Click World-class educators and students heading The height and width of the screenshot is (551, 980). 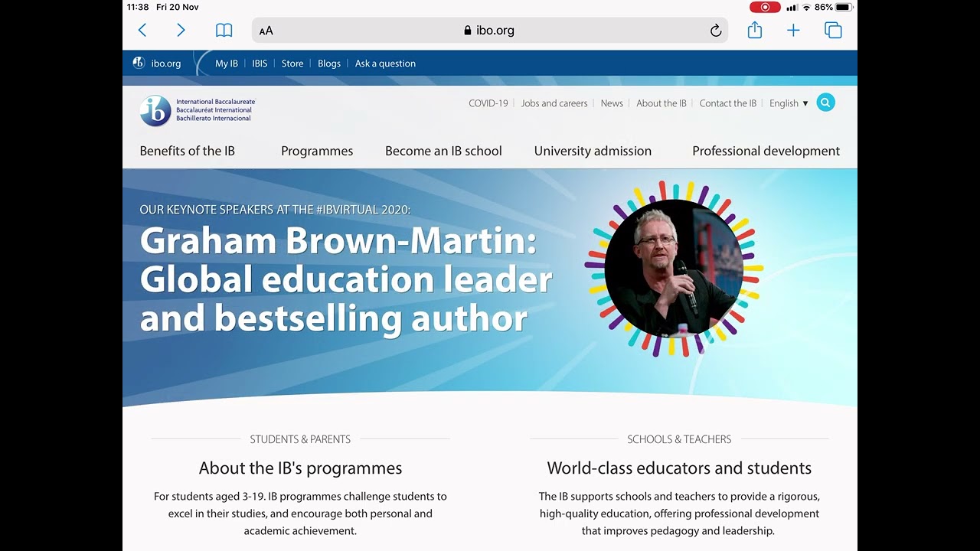coord(679,468)
